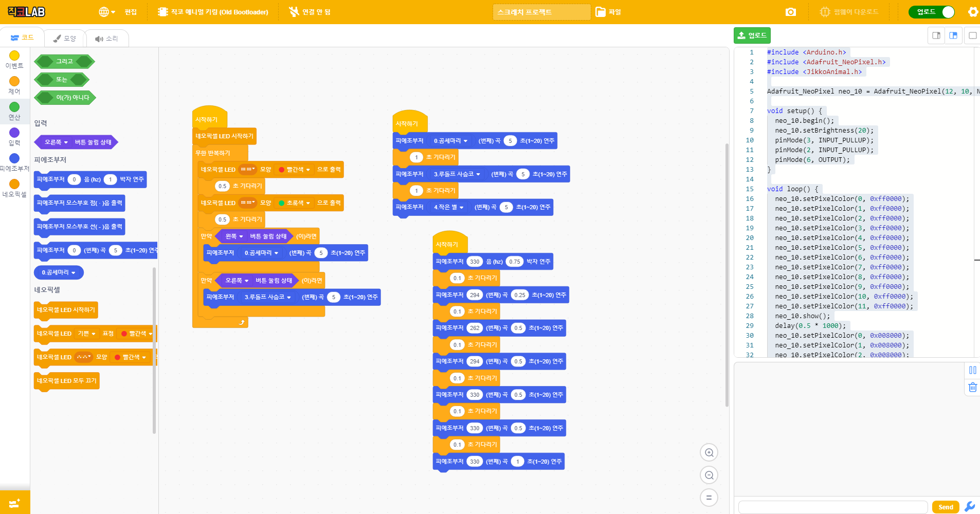The width and height of the screenshot is (980, 514).
Task: Switch to the split code view layout
Action: [x=953, y=35]
